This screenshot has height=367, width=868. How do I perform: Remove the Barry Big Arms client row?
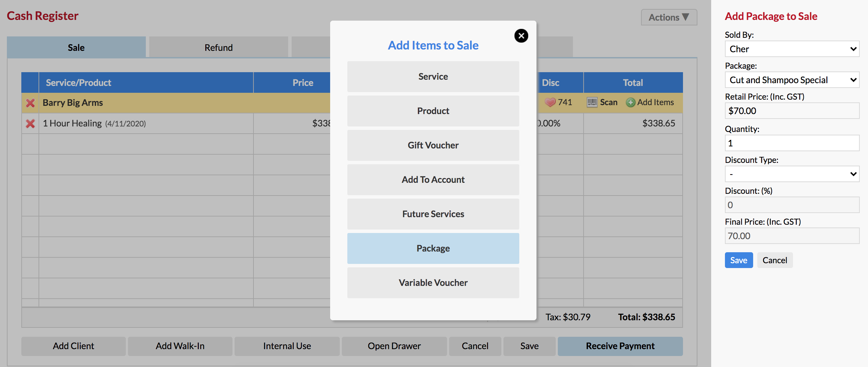pos(30,103)
